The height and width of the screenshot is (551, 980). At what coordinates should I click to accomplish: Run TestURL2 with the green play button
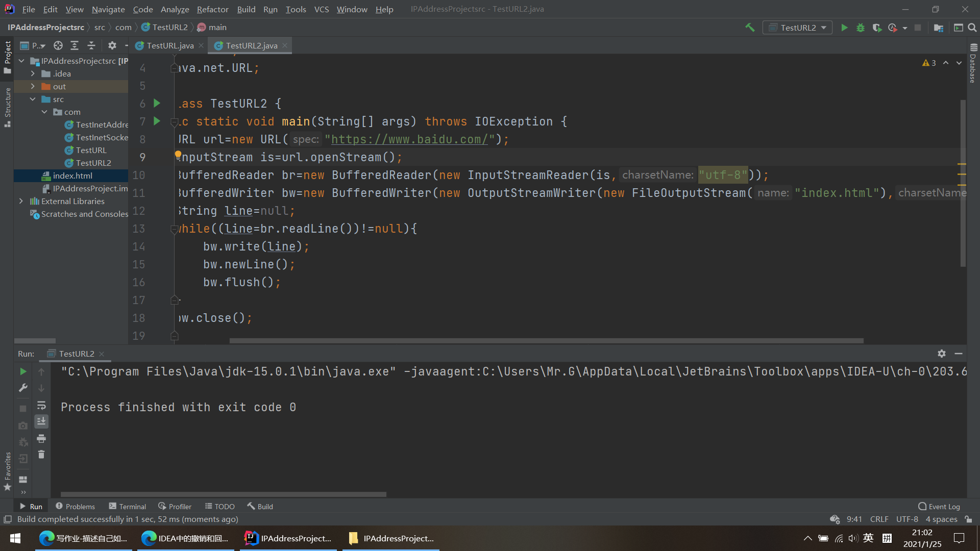coord(844,28)
